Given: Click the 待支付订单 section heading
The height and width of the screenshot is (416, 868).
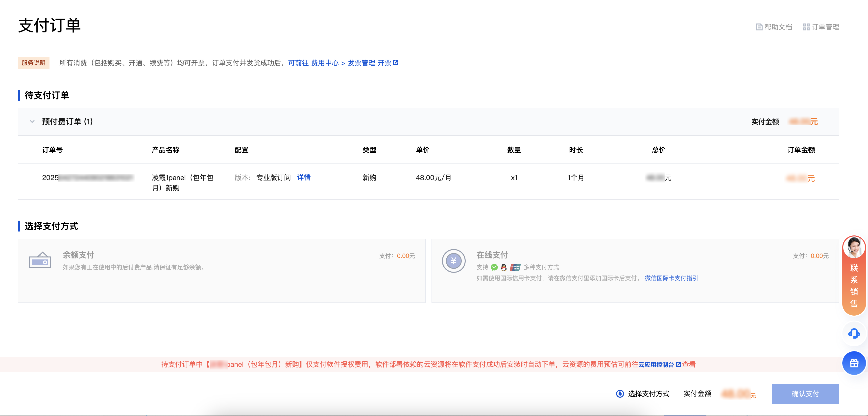Looking at the screenshot, I should tap(47, 95).
